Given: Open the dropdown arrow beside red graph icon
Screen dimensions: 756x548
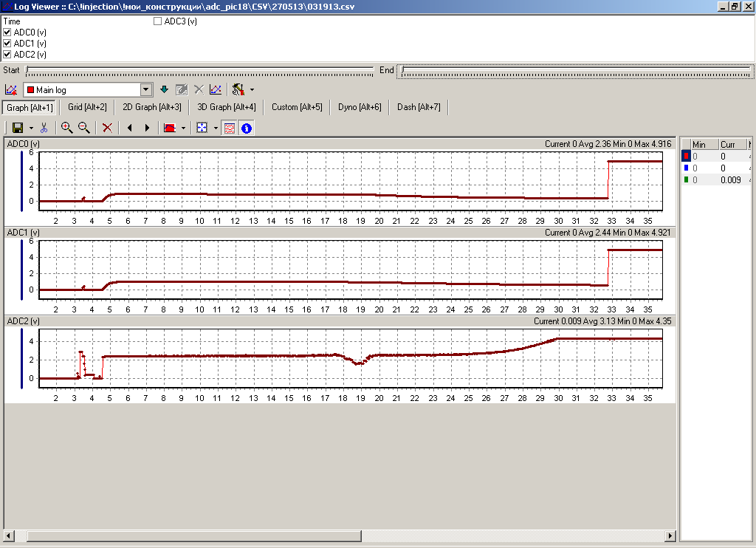Looking at the screenshot, I should pyautogui.click(x=183, y=129).
